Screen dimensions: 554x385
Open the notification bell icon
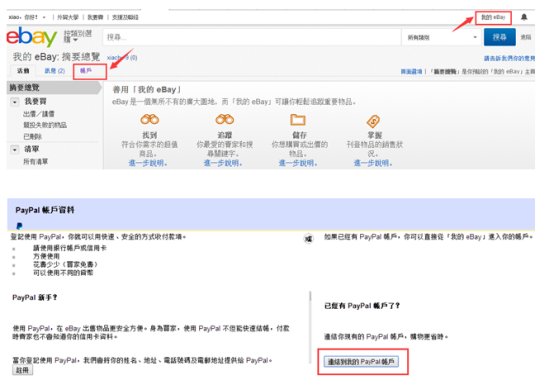click(x=524, y=17)
